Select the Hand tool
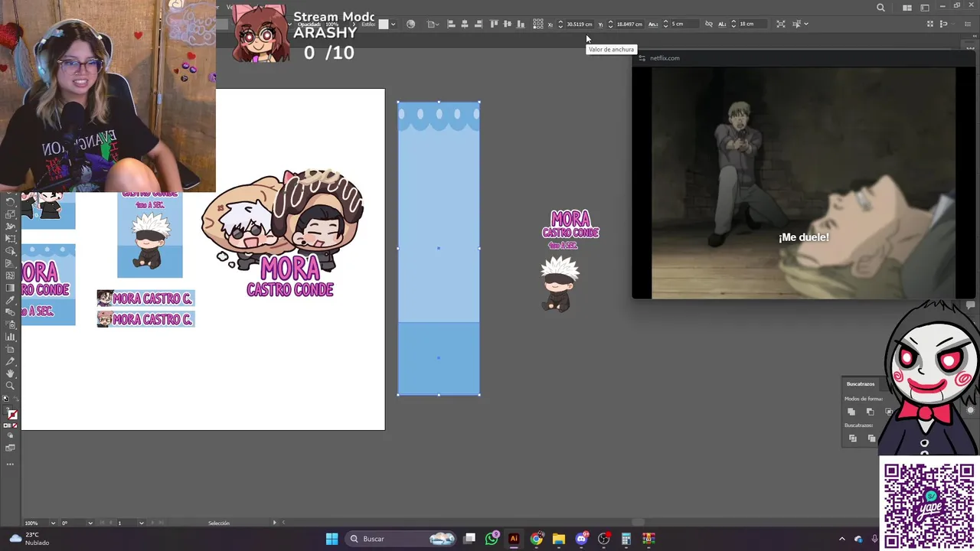Viewport: 980px width, 551px height. (11, 373)
